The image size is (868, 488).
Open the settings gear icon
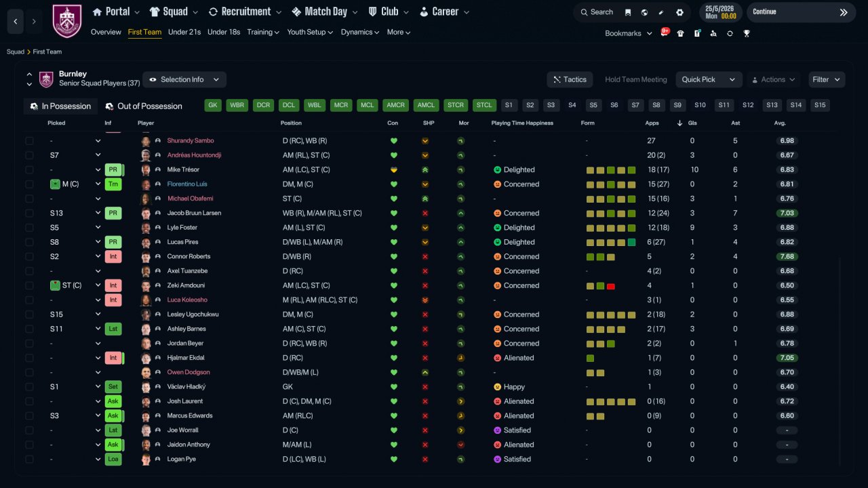679,12
